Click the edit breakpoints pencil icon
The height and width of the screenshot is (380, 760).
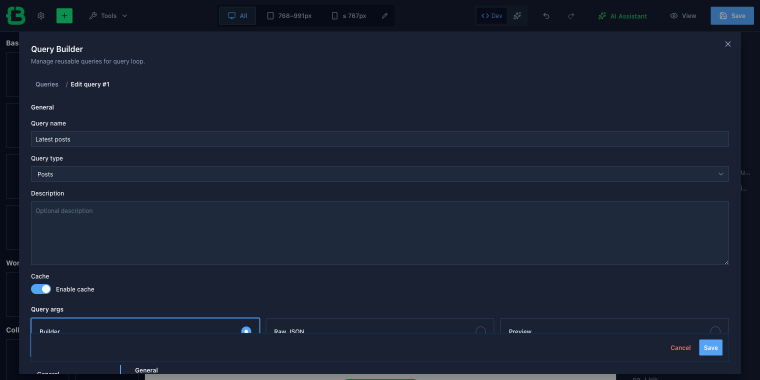click(x=385, y=16)
